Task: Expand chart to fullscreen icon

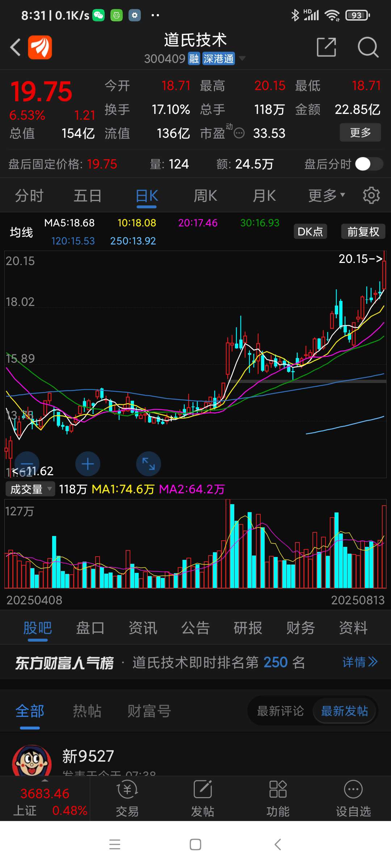Action: [x=148, y=464]
